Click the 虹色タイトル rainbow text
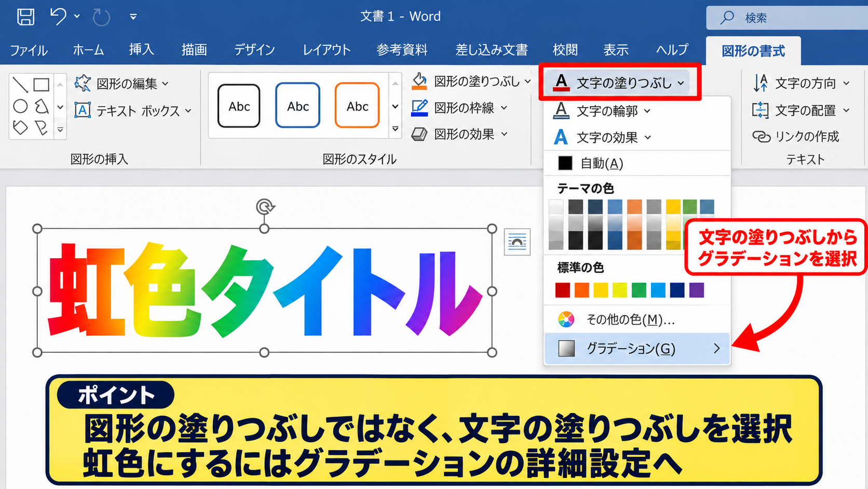This screenshot has width=868, height=489. coord(265,290)
